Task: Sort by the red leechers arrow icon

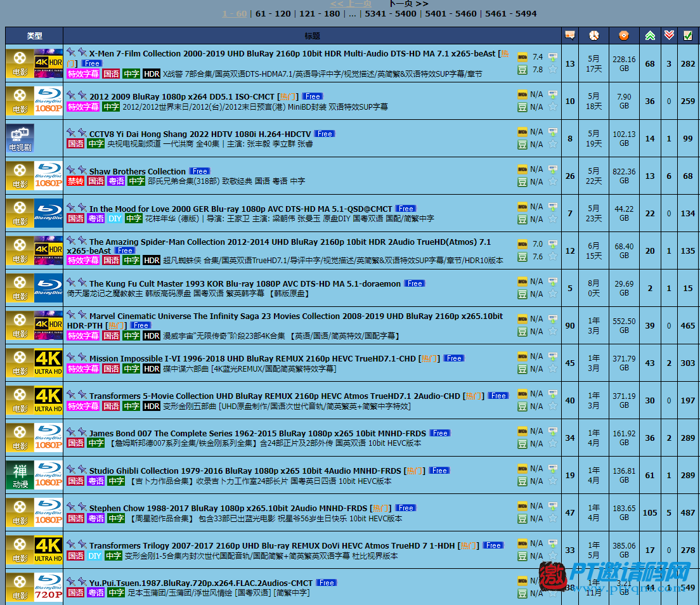Action: [x=669, y=36]
